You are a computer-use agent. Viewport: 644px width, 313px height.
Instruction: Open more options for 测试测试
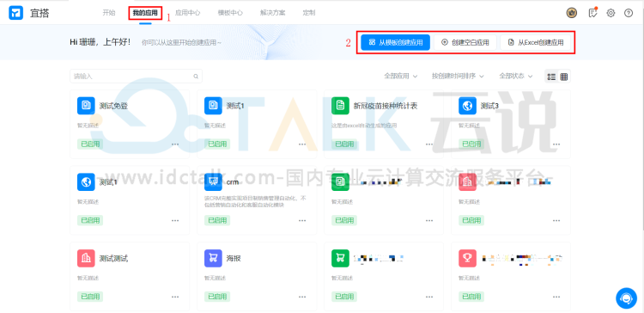tap(175, 297)
